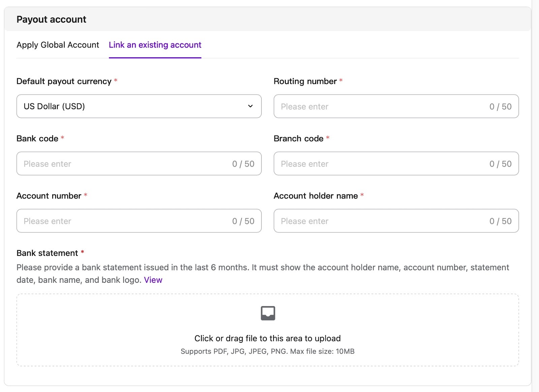The height and width of the screenshot is (392, 539).
Task: Click the chevron arrow in currency dropdown
Action: click(250, 106)
